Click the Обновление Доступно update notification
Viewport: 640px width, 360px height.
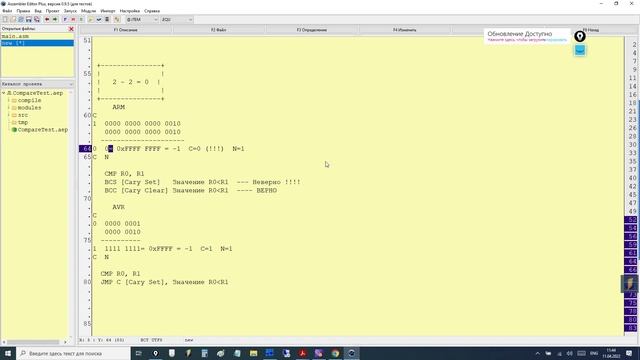[x=527, y=36]
